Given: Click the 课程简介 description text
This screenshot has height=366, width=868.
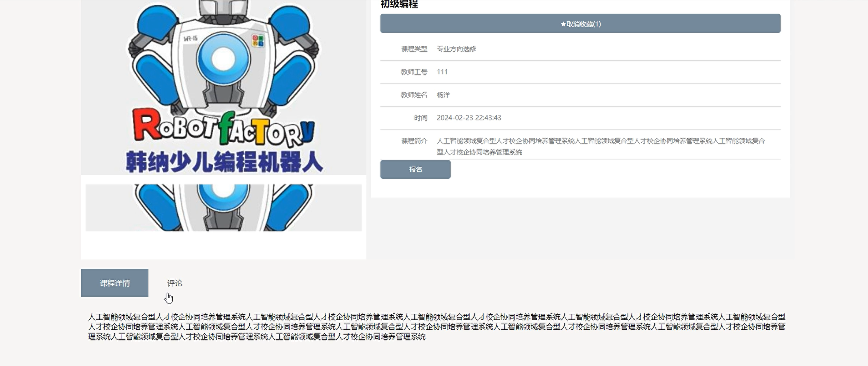Looking at the screenshot, I should click(x=601, y=146).
